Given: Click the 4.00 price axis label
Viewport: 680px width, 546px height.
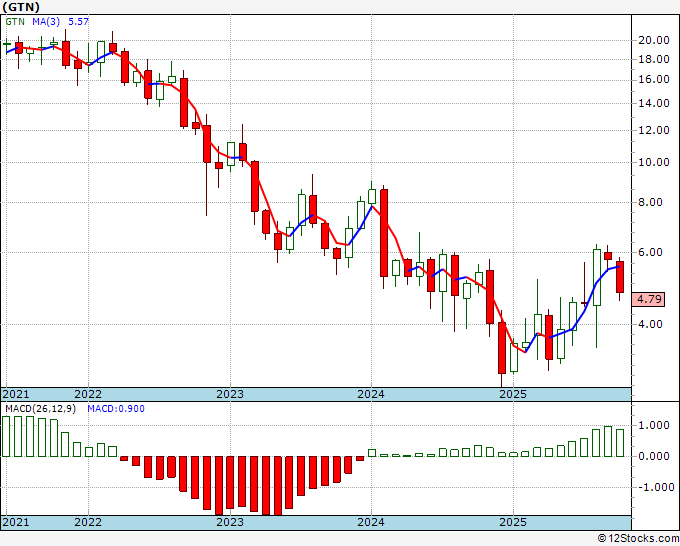Looking at the screenshot, I should pos(651,324).
